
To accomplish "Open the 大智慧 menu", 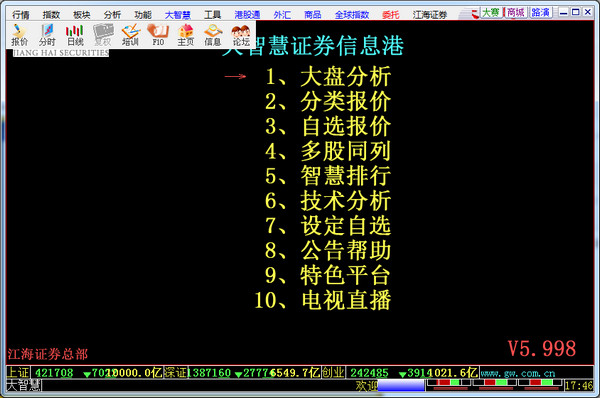I will [178, 15].
